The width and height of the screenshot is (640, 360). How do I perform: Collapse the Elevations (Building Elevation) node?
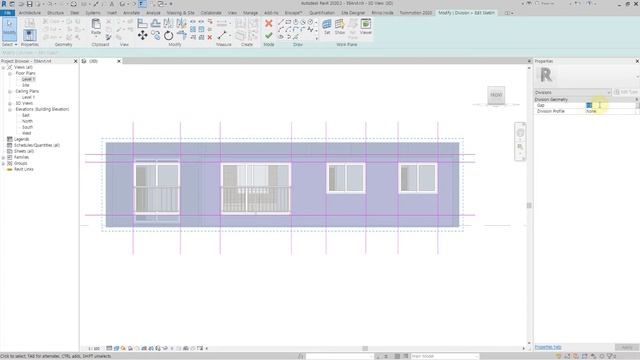coord(10,109)
